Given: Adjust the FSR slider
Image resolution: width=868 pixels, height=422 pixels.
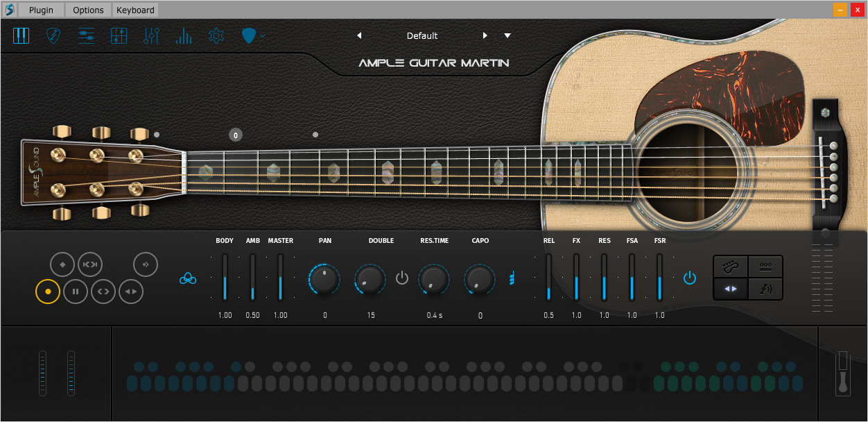Looking at the screenshot, I should [x=659, y=277].
